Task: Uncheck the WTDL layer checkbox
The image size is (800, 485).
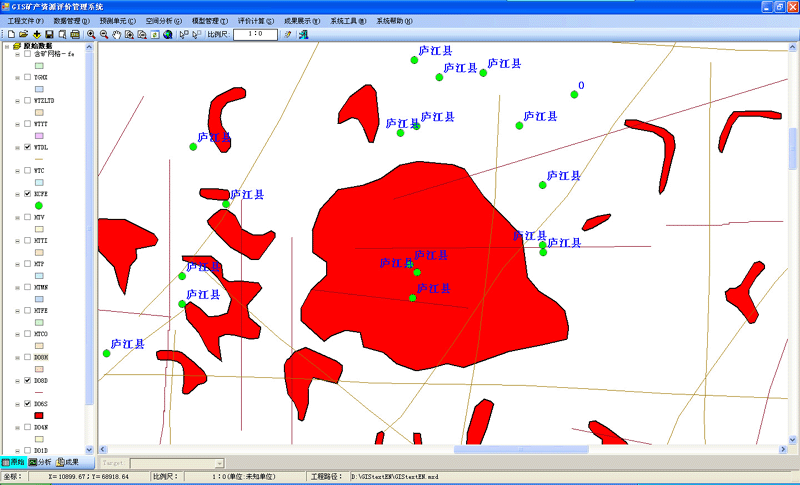Action: coord(27,147)
